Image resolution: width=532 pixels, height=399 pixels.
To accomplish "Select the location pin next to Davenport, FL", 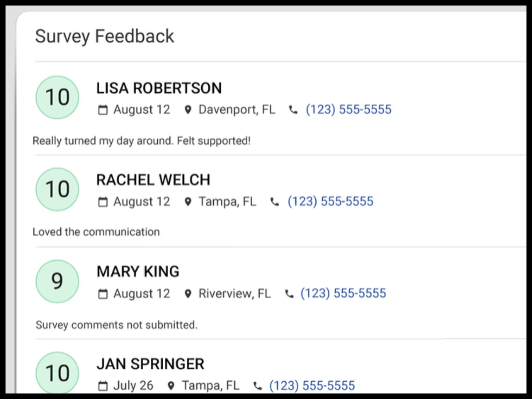I will click(188, 109).
